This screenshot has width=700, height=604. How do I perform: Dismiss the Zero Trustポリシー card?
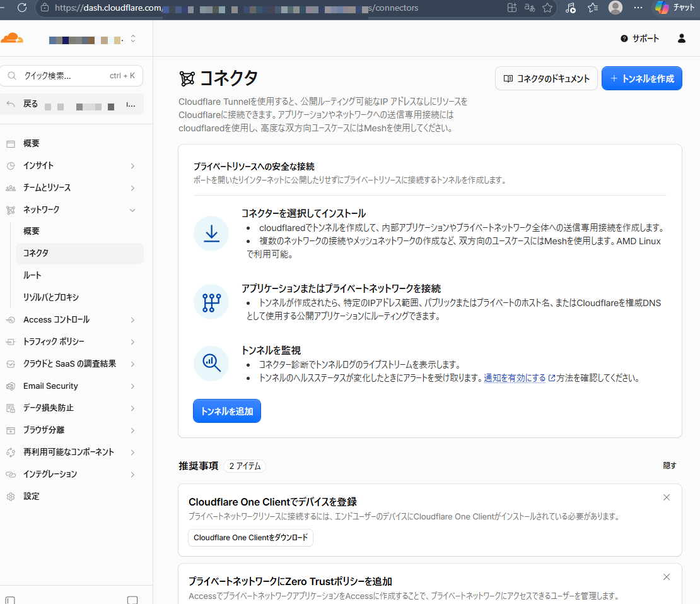(x=667, y=577)
